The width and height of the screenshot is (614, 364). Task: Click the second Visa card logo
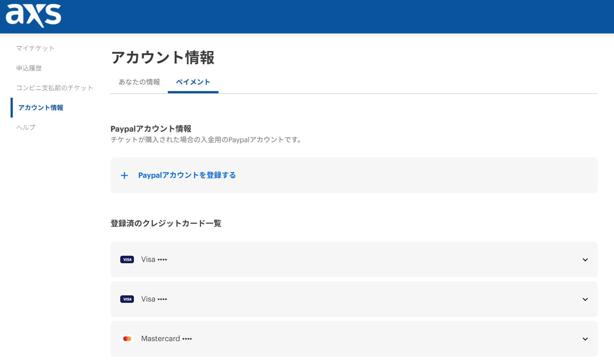click(127, 299)
